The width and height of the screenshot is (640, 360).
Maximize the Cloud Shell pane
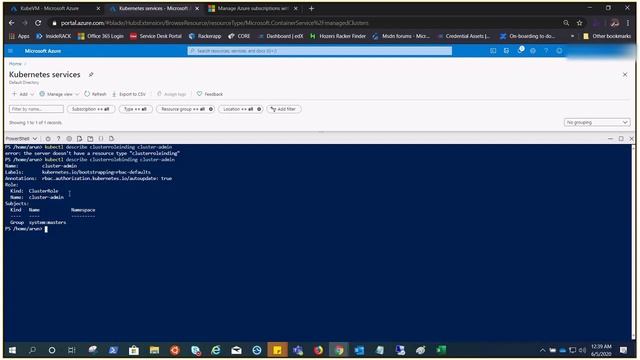click(621, 139)
